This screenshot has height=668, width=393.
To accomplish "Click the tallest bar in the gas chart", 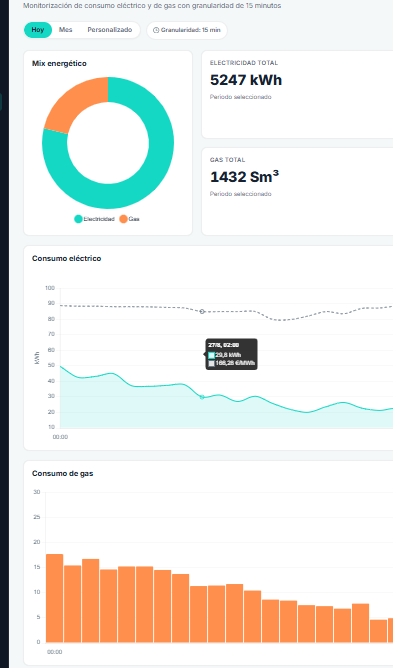I will 55,598.
